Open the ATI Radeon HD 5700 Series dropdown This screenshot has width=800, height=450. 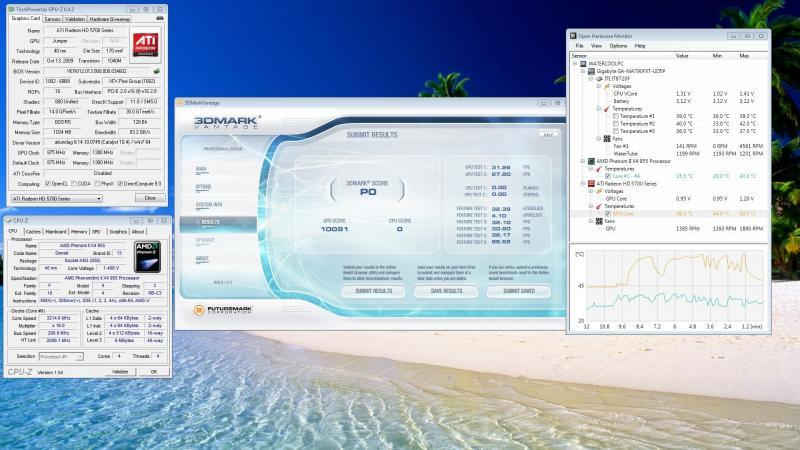tap(57, 198)
